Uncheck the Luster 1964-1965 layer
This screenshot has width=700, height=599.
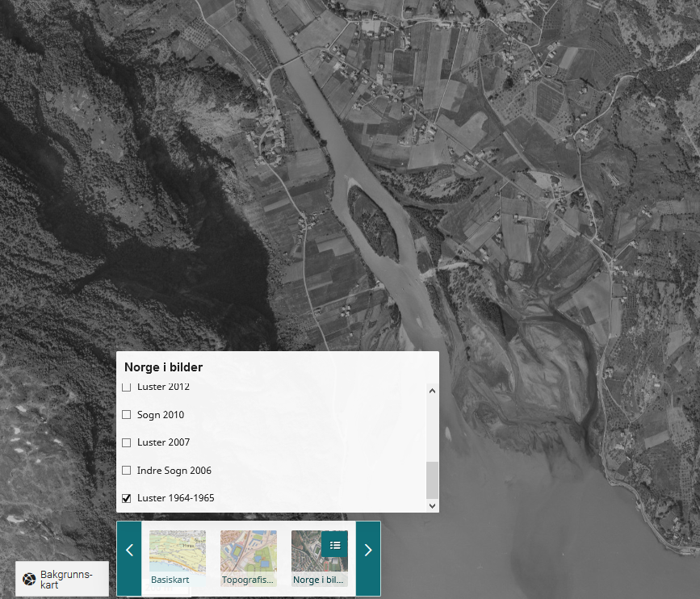(x=126, y=498)
